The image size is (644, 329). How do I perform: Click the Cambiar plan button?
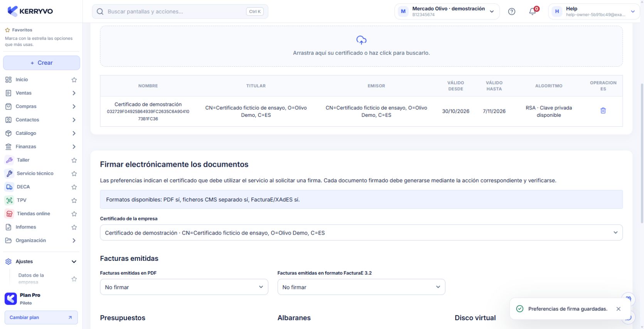tap(41, 317)
